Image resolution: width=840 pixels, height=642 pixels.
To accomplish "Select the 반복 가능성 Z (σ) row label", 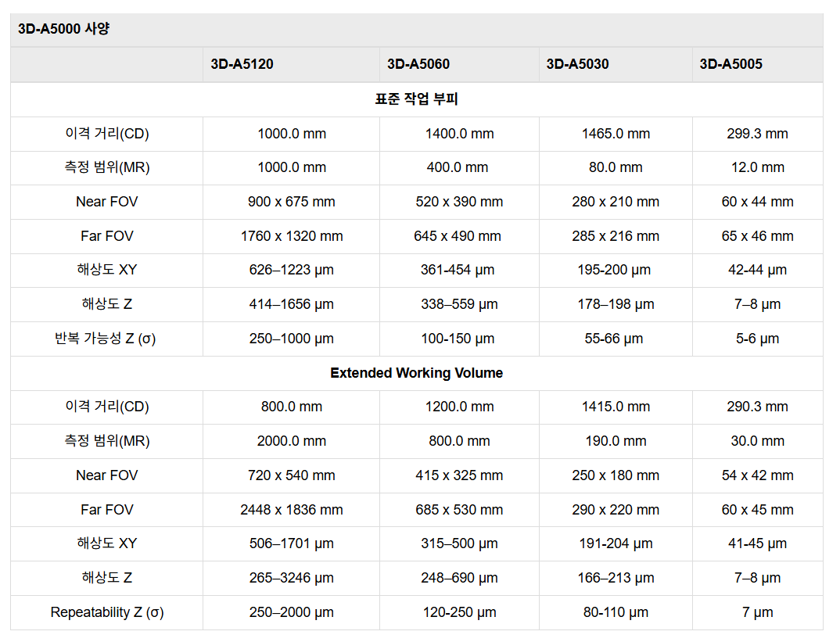I will pos(106,339).
